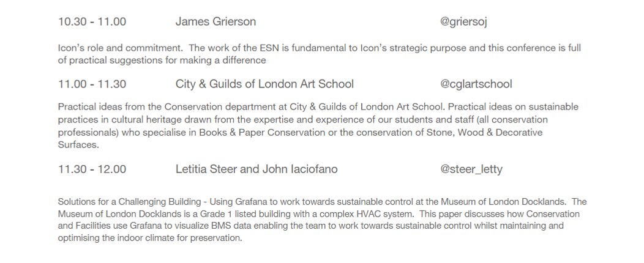Click the 11.00 - 11.30 time slot
Viewport: 644px width, 263px height.
pyautogui.click(x=92, y=84)
